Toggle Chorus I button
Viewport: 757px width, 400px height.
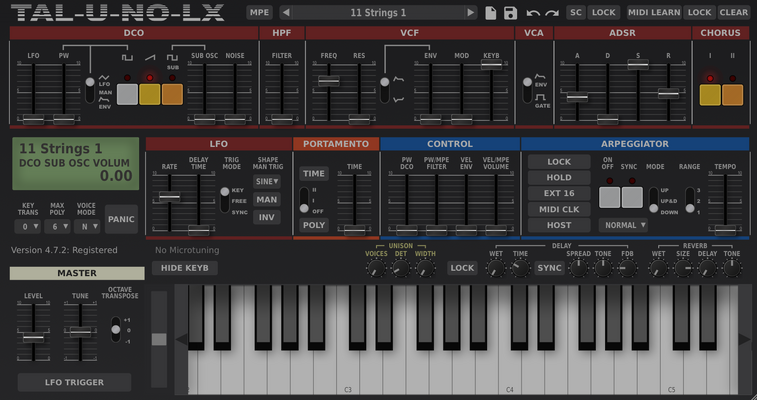pyautogui.click(x=710, y=95)
